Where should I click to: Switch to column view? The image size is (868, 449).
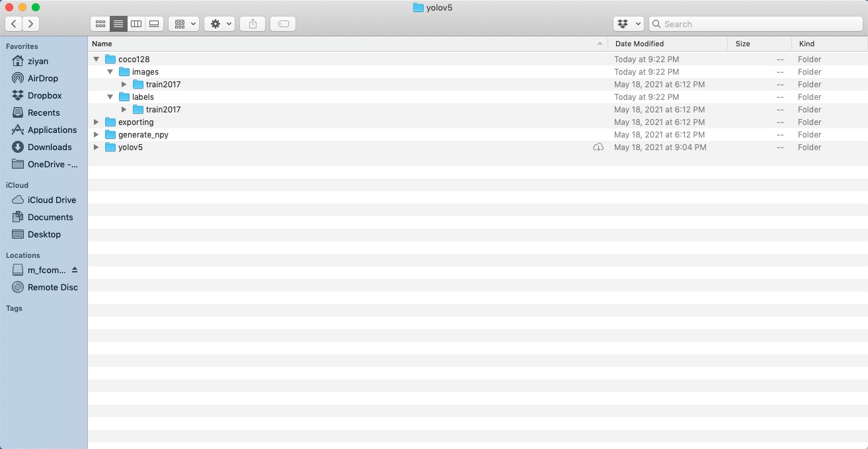click(x=136, y=24)
